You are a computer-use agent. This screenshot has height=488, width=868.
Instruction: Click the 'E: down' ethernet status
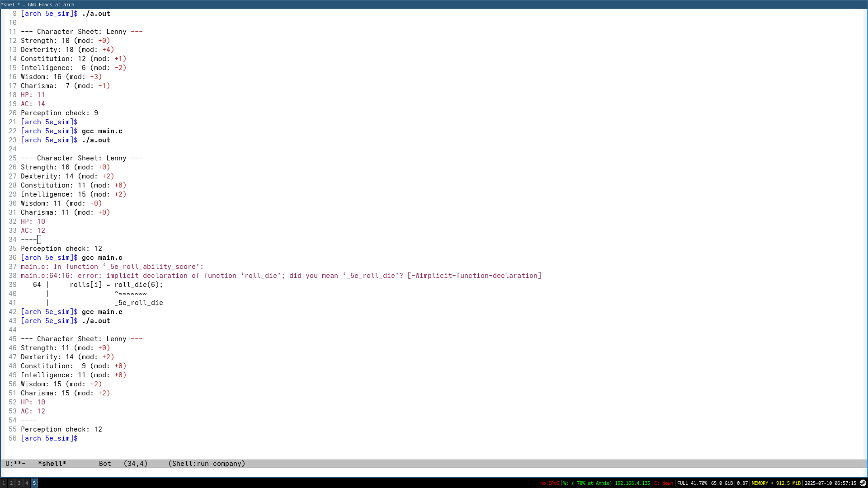point(664,483)
